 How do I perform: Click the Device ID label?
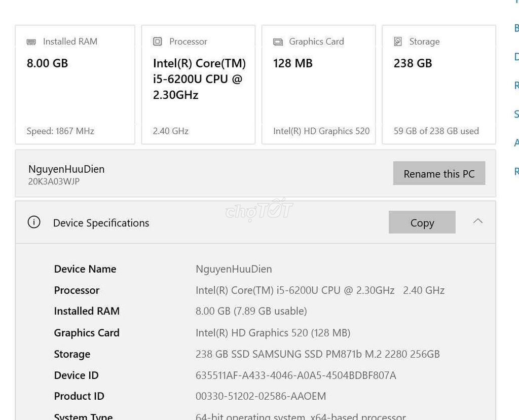click(76, 375)
